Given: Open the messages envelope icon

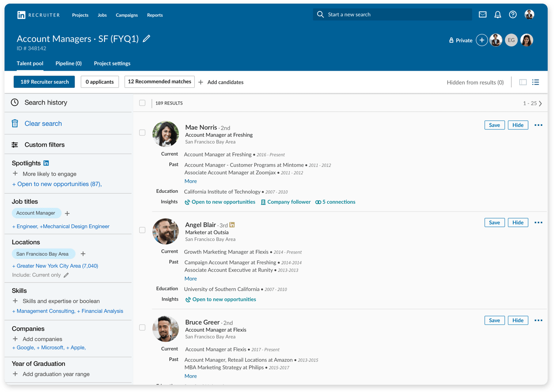Looking at the screenshot, I should click(482, 14).
